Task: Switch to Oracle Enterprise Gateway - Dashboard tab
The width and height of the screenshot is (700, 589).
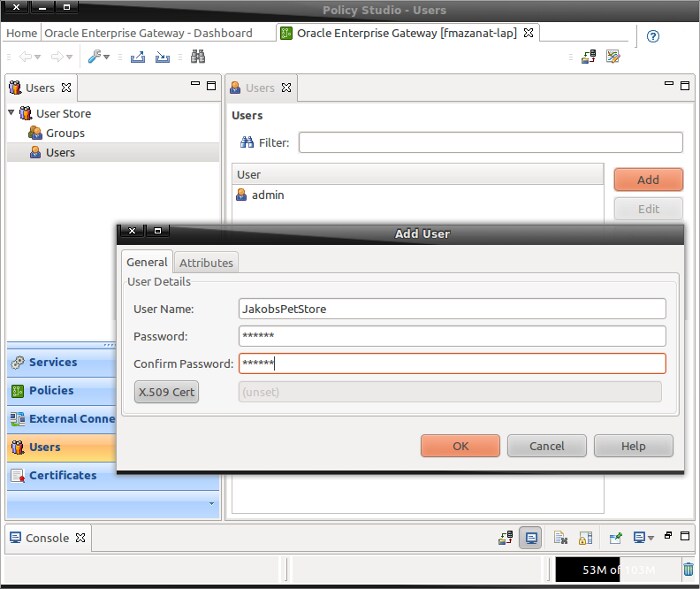Action: pyautogui.click(x=148, y=33)
